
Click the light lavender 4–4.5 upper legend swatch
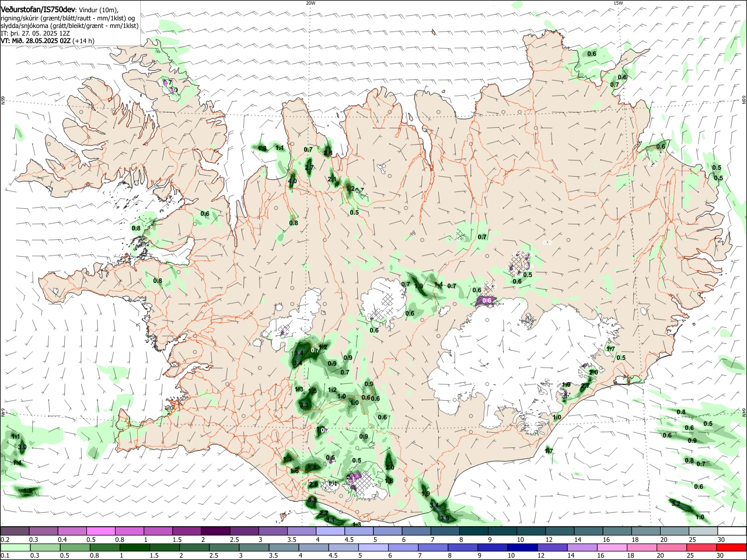[x=330, y=531]
